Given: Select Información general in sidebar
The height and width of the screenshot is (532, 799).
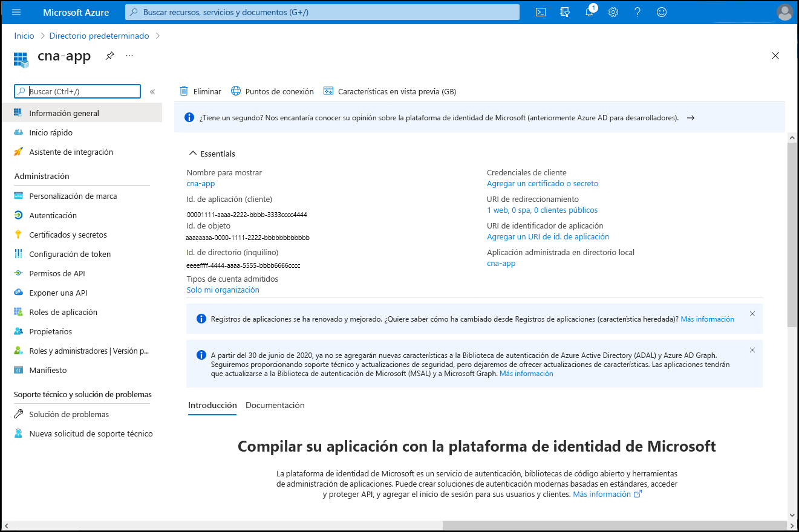Looking at the screenshot, I should point(82,113).
